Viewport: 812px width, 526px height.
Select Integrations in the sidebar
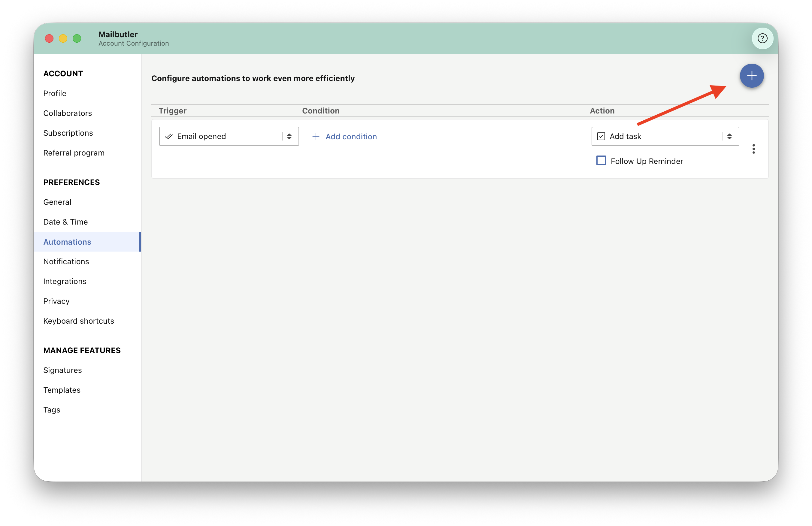point(65,281)
